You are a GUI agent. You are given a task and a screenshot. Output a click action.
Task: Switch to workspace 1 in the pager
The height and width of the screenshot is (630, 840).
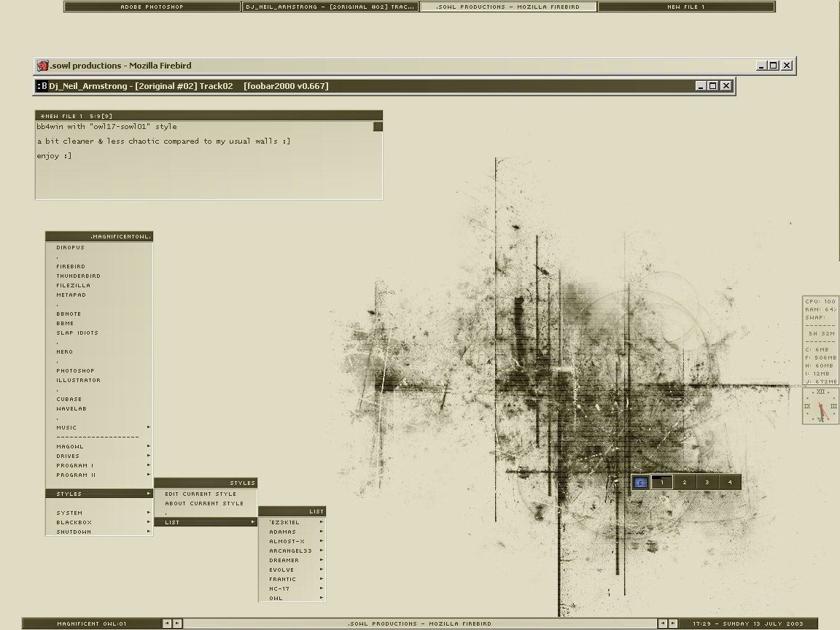(x=662, y=482)
